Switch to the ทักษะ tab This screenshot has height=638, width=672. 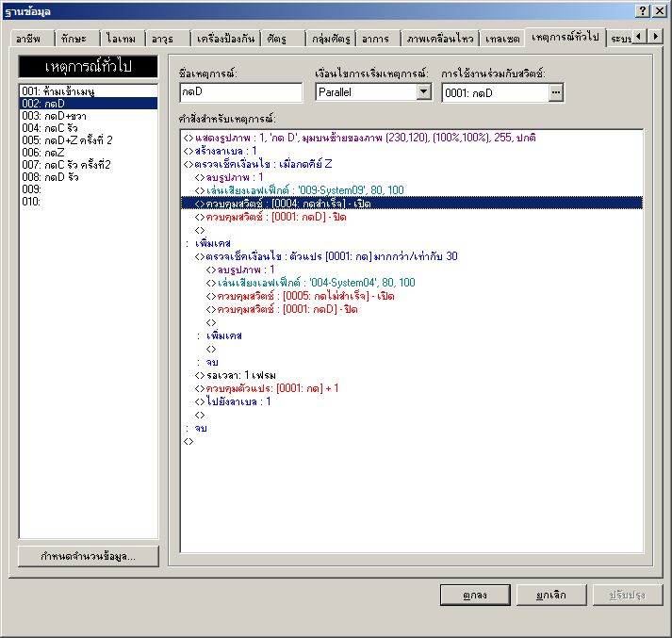pyautogui.click(x=76, y=39)
